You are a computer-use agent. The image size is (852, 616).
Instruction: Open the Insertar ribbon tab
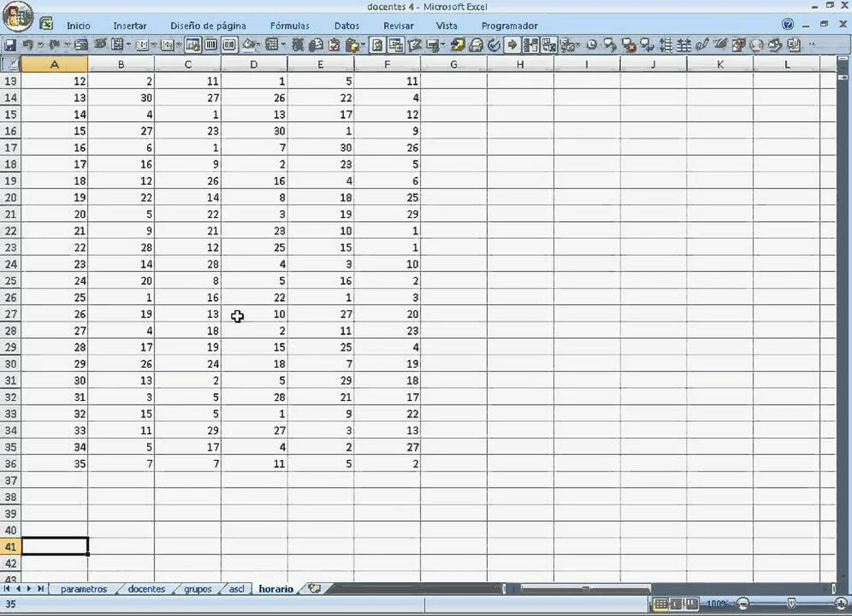[x=130, y=25]
